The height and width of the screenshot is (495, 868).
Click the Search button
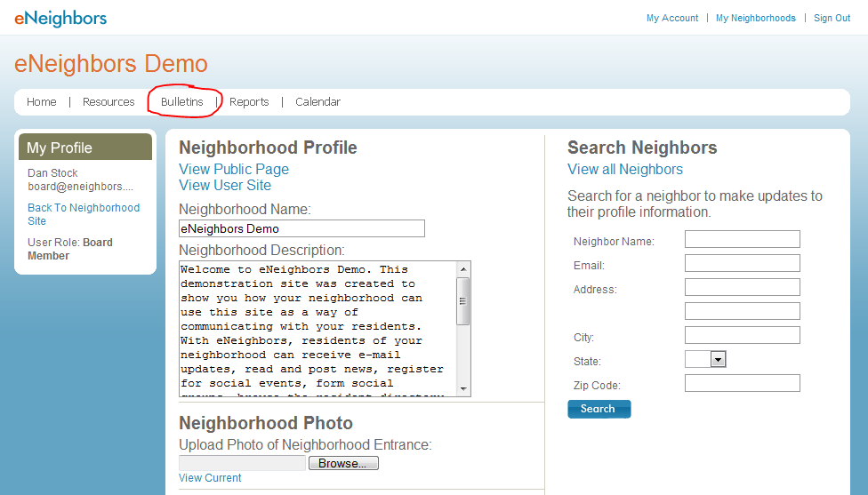coord(599,409)
